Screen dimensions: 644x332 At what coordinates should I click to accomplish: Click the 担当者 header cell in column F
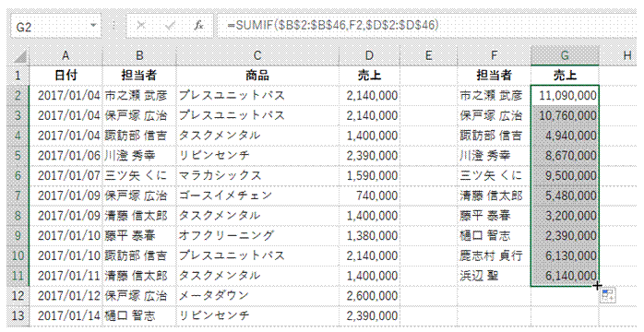pyautogui.click(x=494, y=76)
